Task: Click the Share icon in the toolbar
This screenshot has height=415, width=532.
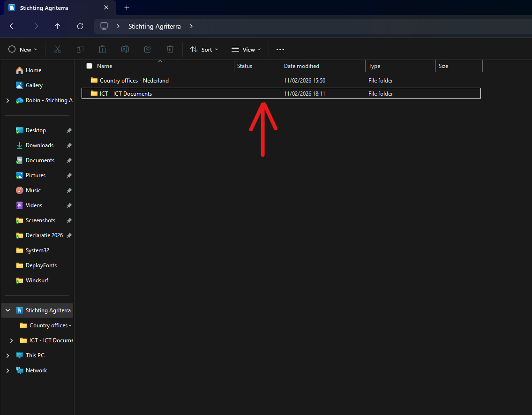Action: coord(148,50)
